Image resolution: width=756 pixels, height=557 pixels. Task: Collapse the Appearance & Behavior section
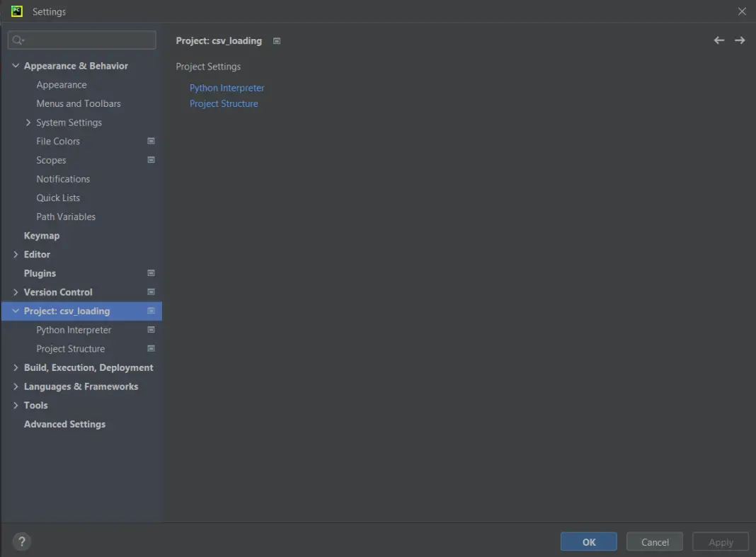[16, 66]
